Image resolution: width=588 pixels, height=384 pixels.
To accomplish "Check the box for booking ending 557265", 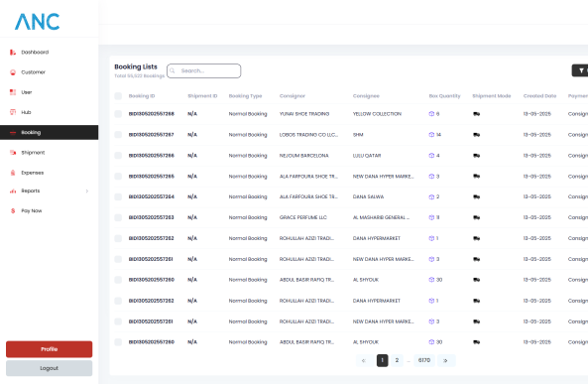I will 118,176.
